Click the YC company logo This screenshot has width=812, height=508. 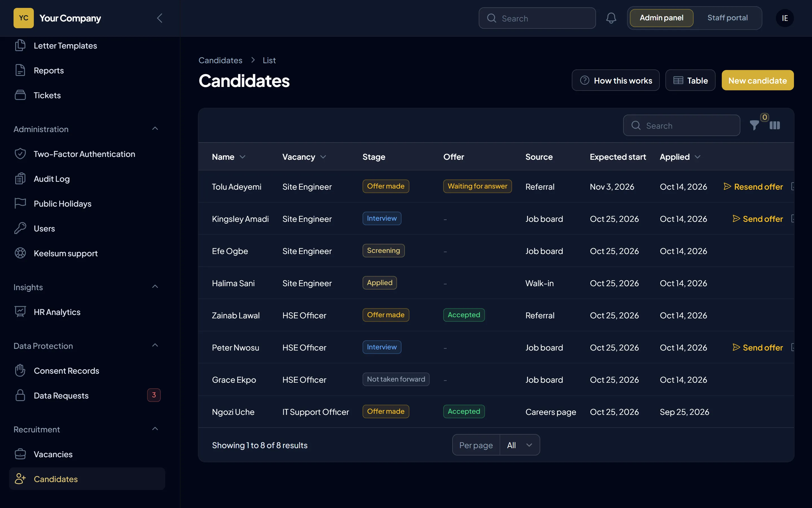[23, 18]
